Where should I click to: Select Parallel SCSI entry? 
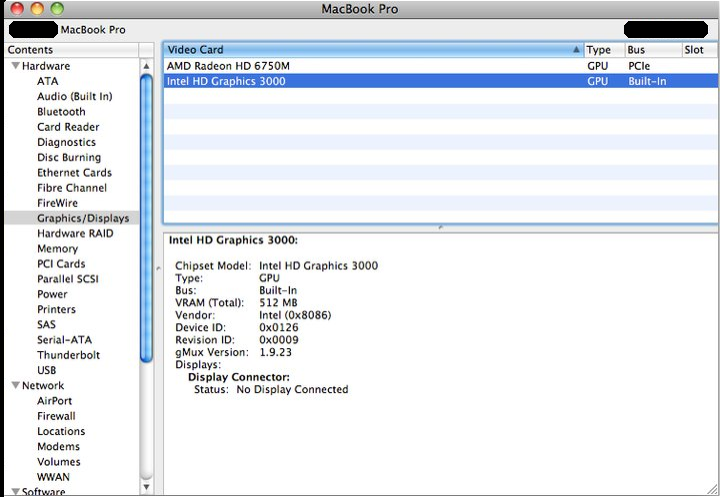(x=68, y=279)
